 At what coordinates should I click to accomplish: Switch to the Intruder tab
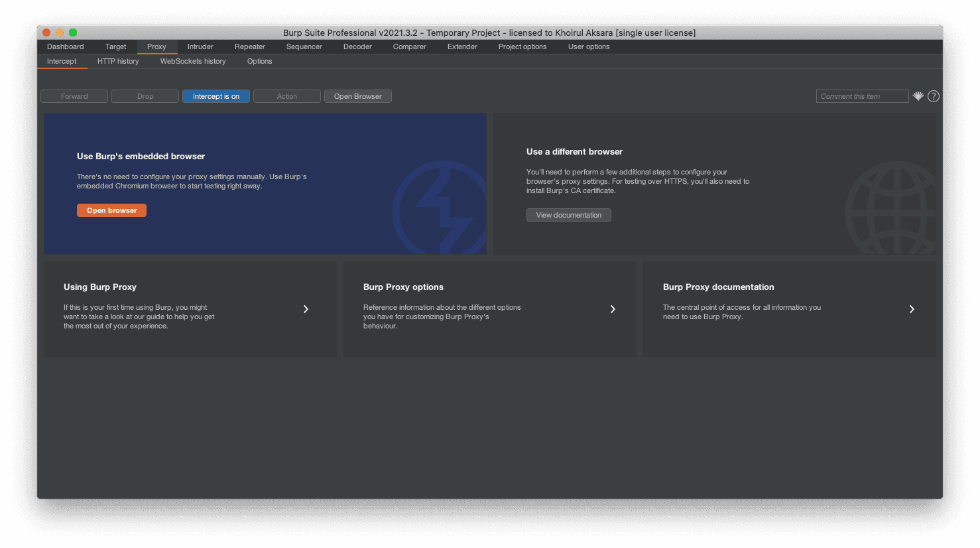[x=200, y=46]
